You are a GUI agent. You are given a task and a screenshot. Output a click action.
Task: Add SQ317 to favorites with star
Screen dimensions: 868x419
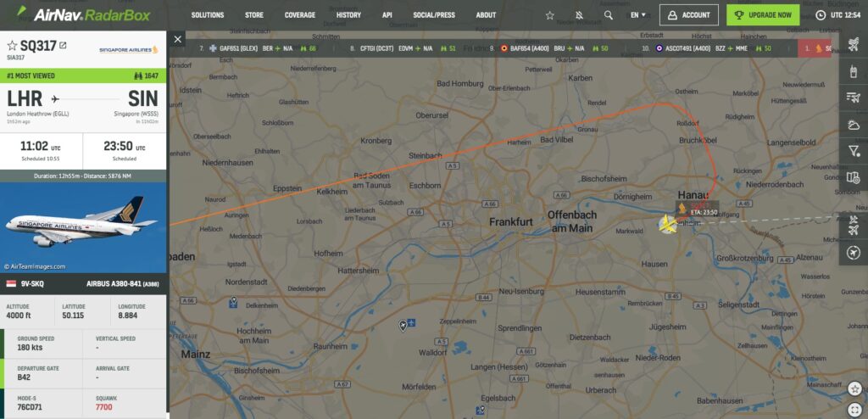click(x=12, y=46)
